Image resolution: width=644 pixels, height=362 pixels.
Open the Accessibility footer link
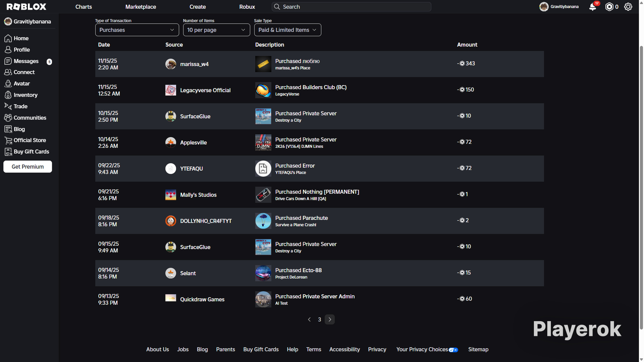pyautogui.click(x=344, y=350)
